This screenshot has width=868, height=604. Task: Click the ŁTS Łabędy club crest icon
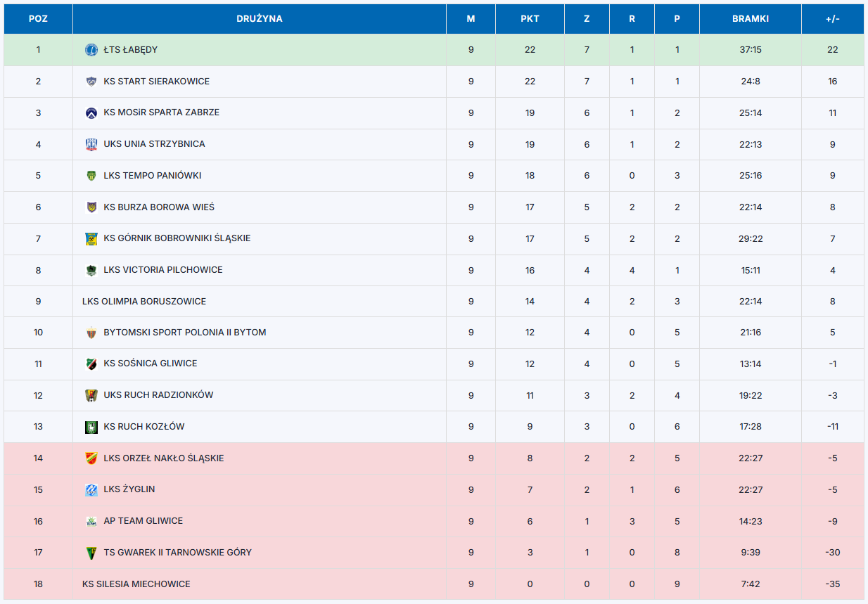[91, 50]
